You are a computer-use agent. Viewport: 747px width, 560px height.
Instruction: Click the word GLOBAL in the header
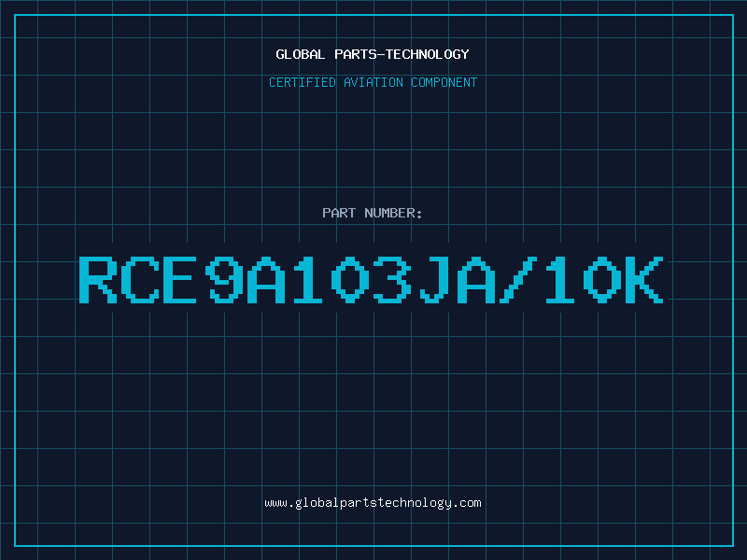[x=300, y=54]
